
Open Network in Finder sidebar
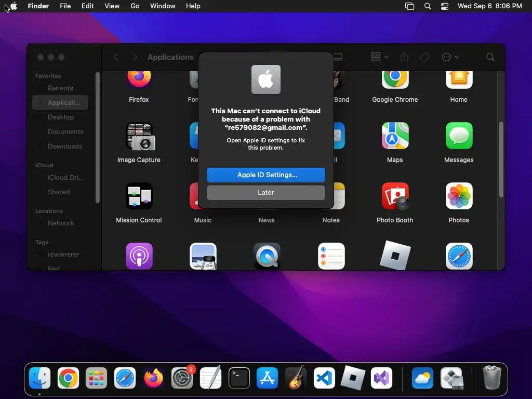click(60, 223)
